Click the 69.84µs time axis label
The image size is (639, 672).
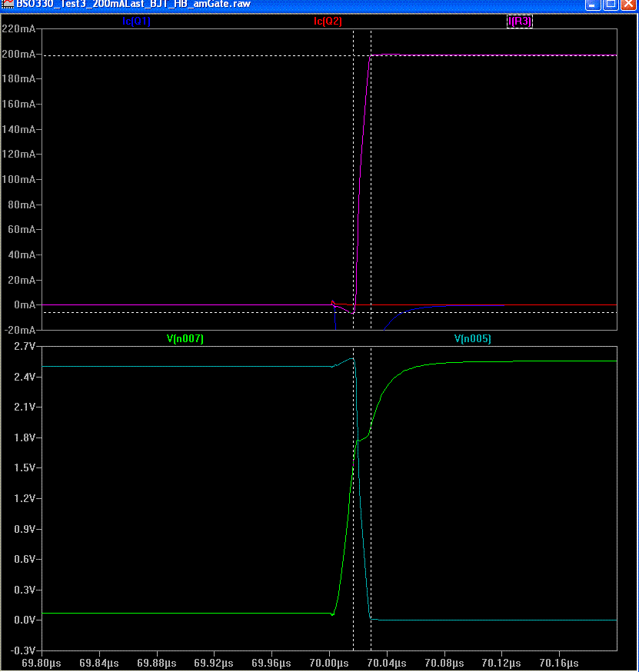coord(99,664)
